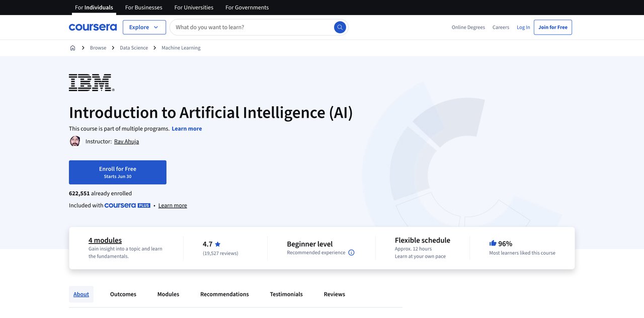
Task: Select the For Businesses tab
Action: pos(143,8)
